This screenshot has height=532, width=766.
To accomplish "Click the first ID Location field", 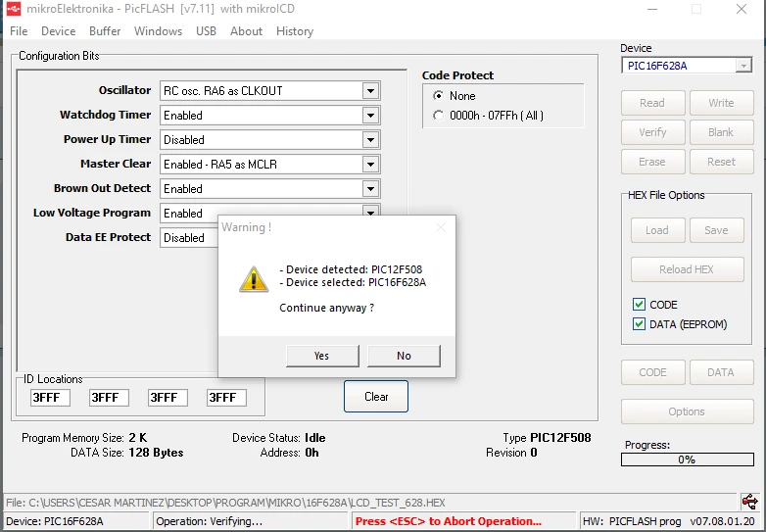I will pos(50,397).
